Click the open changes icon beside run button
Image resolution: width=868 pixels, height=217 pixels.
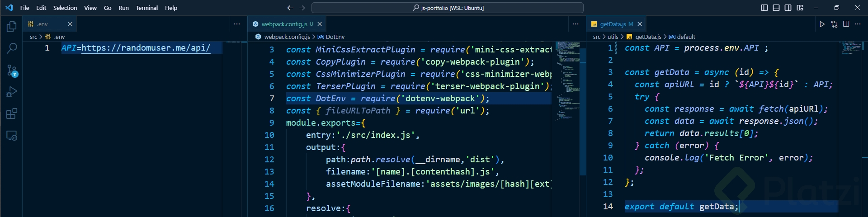pyautogui.click(x=834, y=24)
